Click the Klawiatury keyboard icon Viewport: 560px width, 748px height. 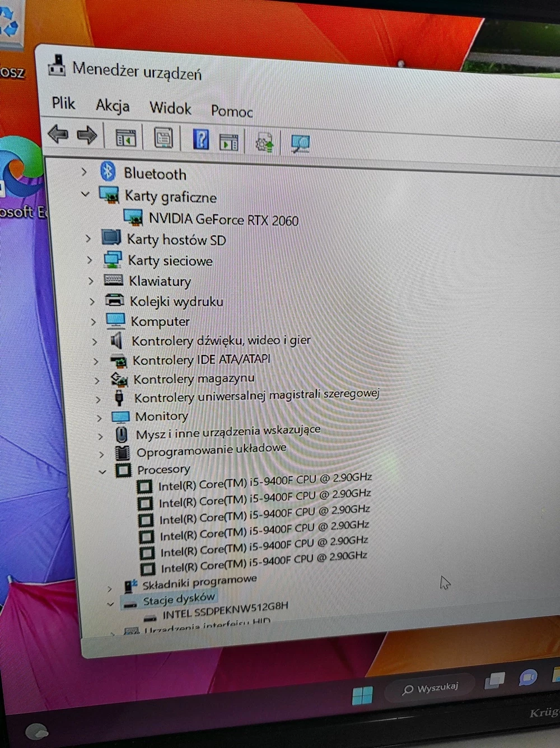click(113, 279)
